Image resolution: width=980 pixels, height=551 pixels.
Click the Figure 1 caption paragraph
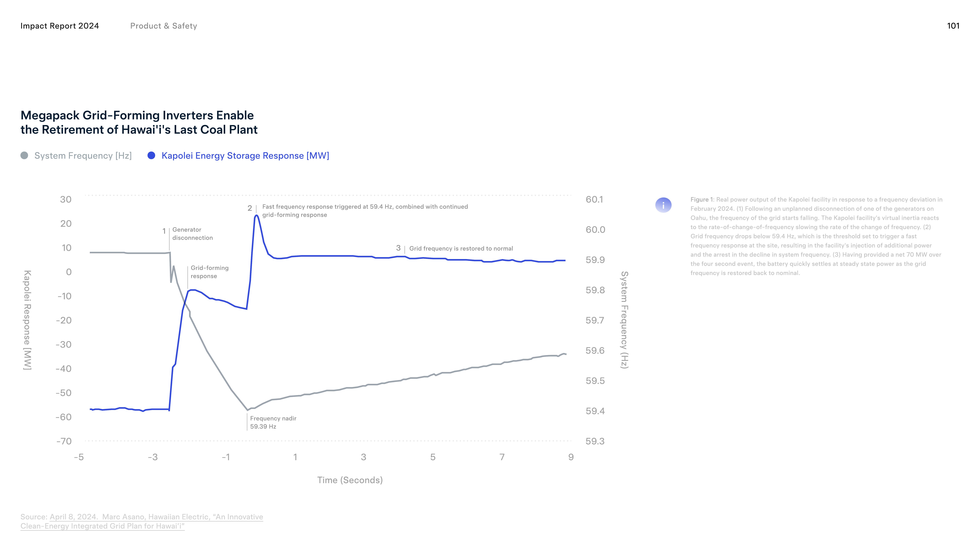[816, 236]
